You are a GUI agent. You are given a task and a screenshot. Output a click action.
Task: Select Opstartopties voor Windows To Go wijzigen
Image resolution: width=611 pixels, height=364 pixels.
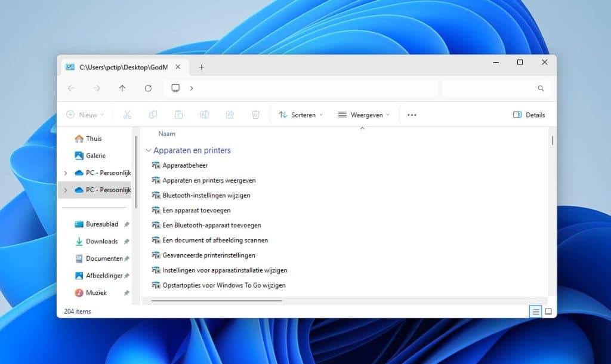click(x=224, y=286)
